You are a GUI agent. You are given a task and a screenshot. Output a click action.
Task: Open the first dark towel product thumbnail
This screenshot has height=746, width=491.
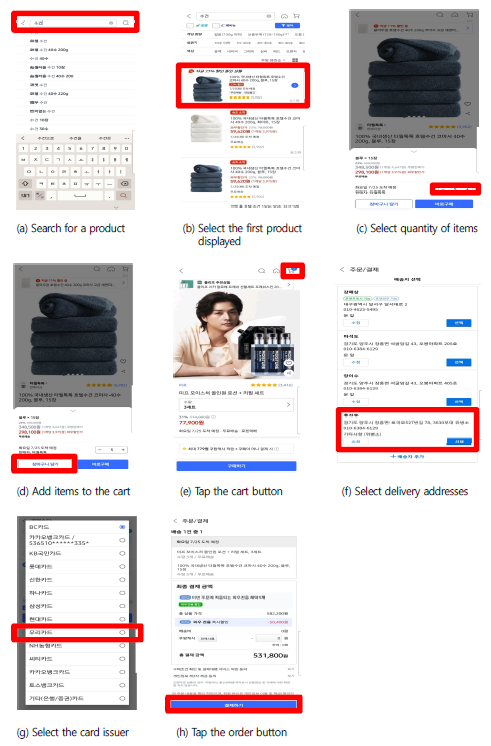207,89
